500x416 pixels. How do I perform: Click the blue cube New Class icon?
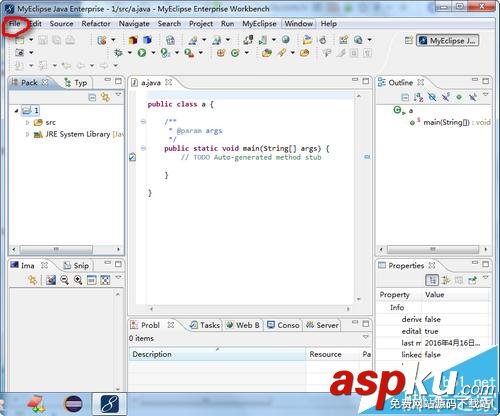click(147, 40)
